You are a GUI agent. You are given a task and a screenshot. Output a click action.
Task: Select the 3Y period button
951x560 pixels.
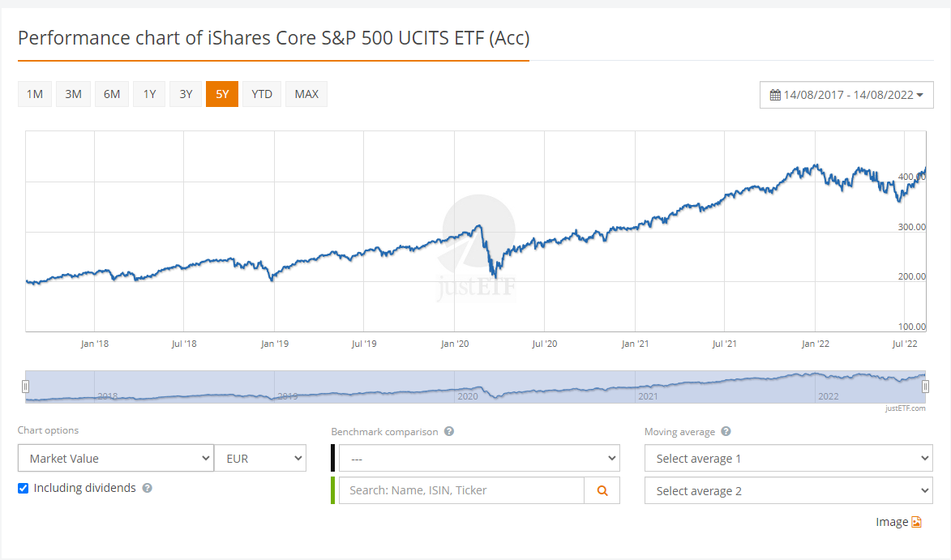pos(186,94)
